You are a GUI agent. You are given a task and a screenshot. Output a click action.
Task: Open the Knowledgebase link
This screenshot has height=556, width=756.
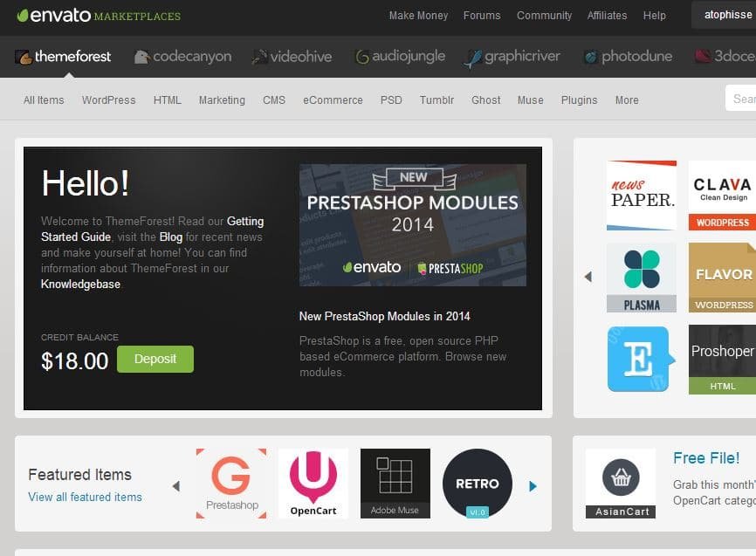coord(80,284)
